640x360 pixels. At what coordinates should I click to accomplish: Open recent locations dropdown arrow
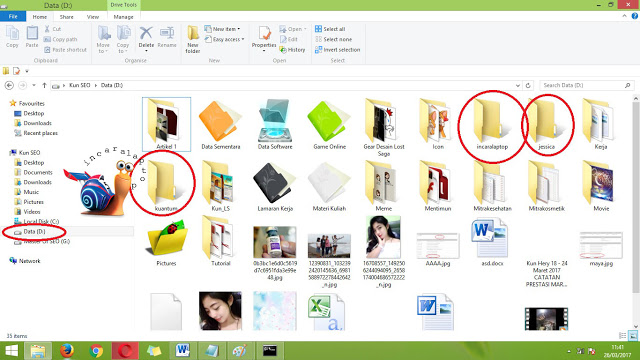[34, 85]
